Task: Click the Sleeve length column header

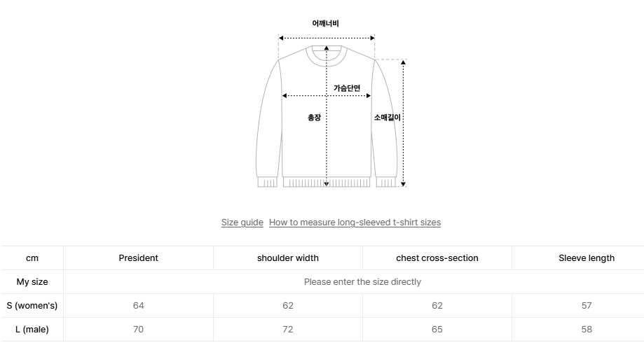Action: coord(587,258)
